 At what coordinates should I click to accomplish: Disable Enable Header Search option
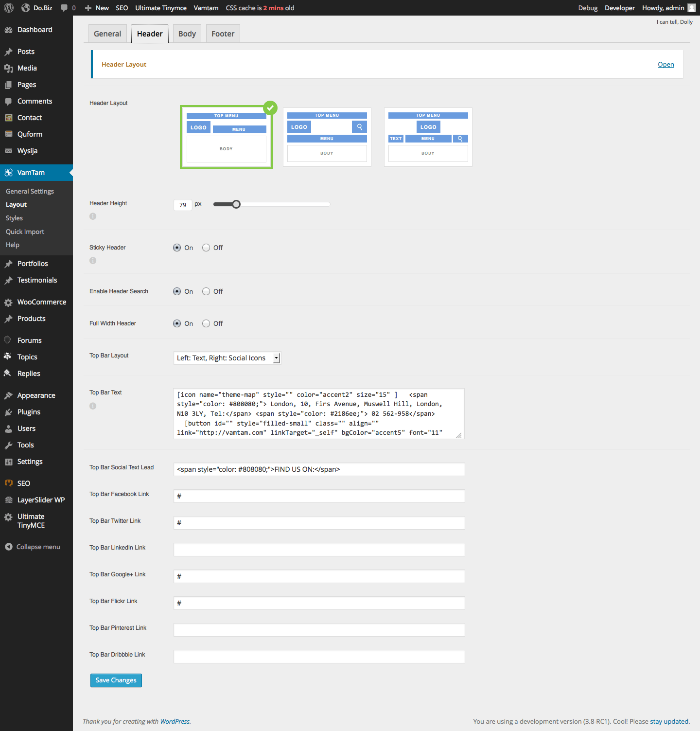206,291
